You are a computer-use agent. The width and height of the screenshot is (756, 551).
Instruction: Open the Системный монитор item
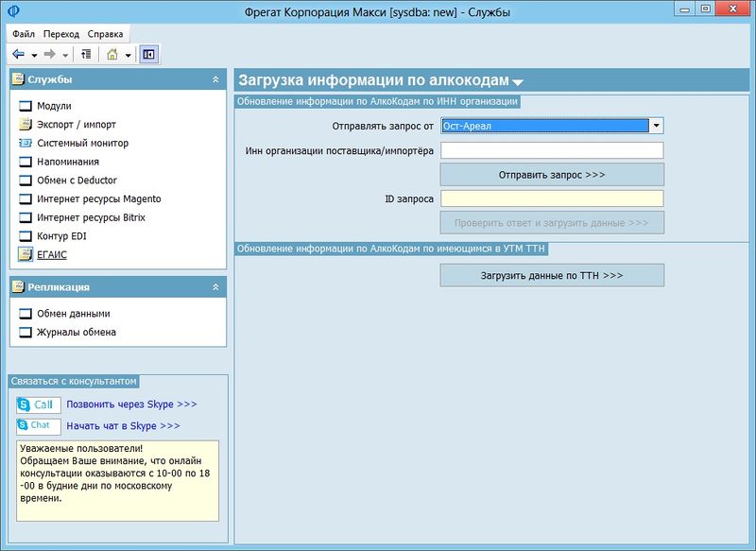(82, 143)
